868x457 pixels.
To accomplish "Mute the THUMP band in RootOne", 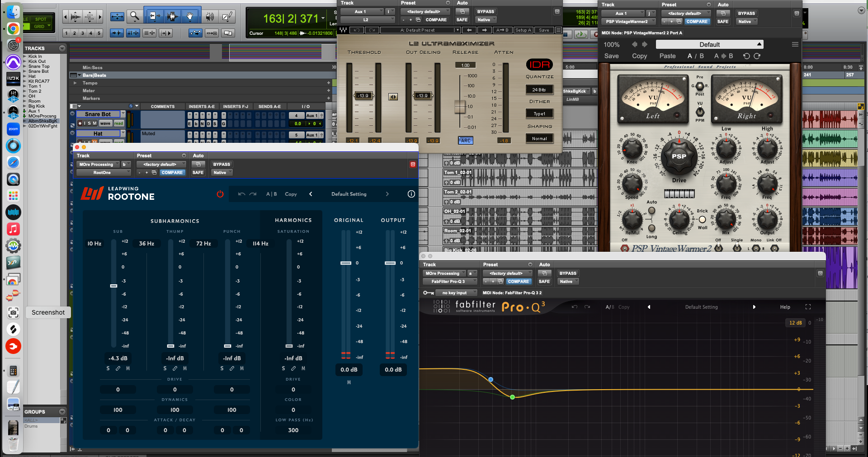I will 185,368.
